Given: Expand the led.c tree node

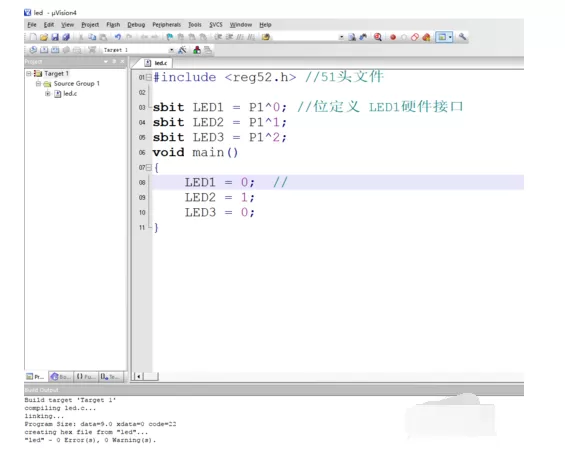Looking at the screenshot, I should click(48, 94).
